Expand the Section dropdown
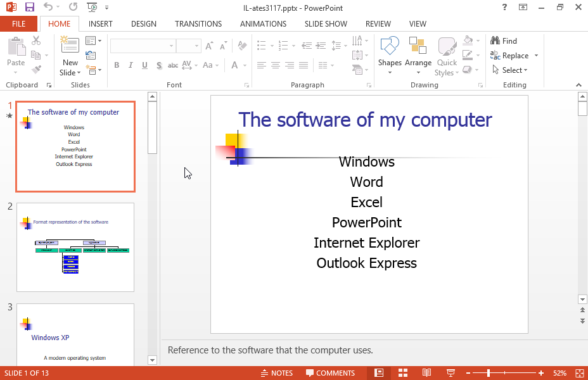Image resolution: width=588 pixels, height=380 pixels. (93, 69)
